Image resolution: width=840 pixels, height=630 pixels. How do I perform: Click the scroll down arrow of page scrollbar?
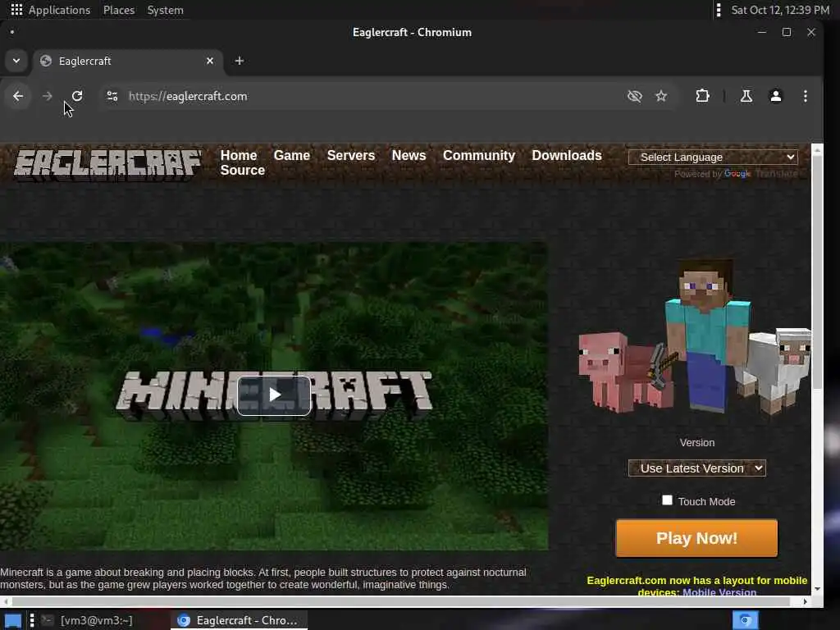pos(817,589)
